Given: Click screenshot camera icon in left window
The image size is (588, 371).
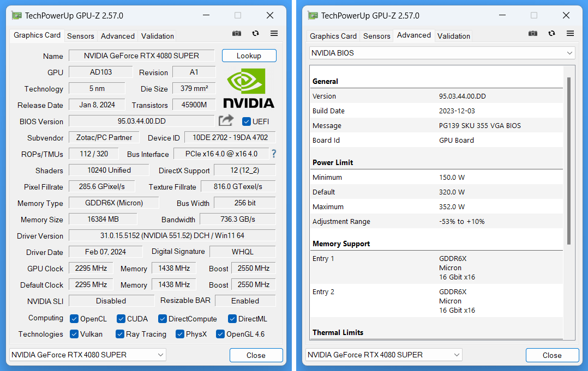Looking at the screenshot, I should click(x=237, y=33).
